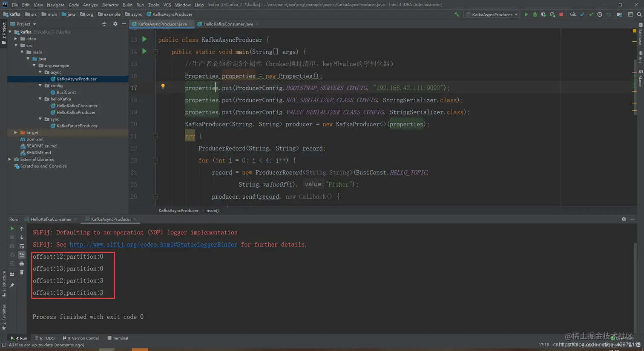
Task: Click the run gutter arrow on line 13
Action: [144, 39]
